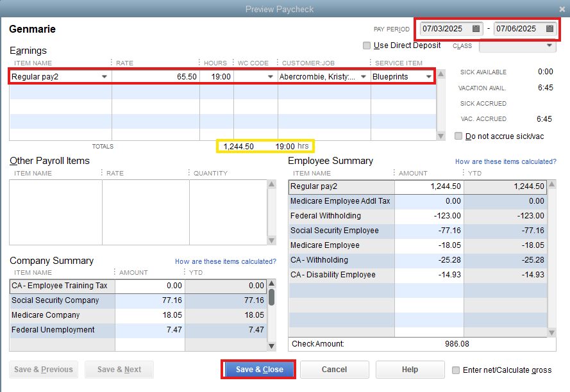This screenshot has height=392, width=570.
Task: Toggle Use Direct Deposit checkbox
Action: 367,45
